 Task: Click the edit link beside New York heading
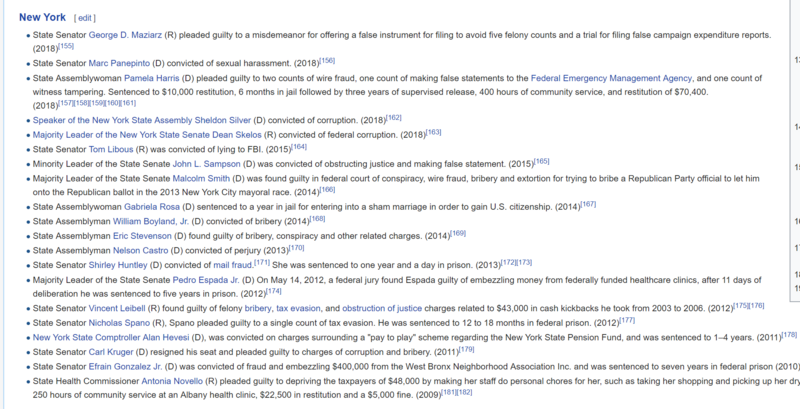click(x=85, y=18)
